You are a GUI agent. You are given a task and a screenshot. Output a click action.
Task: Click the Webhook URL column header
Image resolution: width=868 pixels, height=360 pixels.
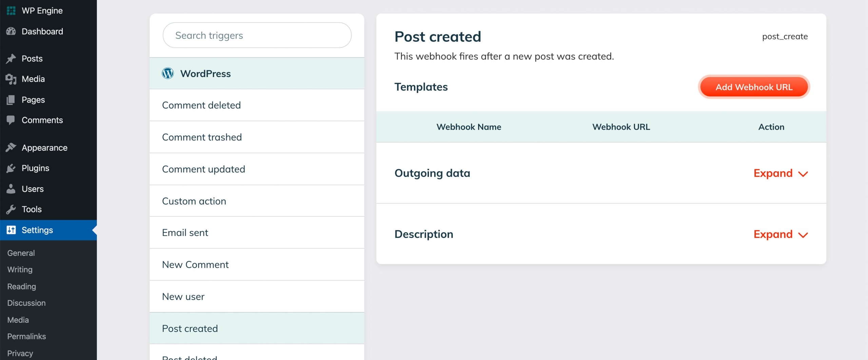621,127
